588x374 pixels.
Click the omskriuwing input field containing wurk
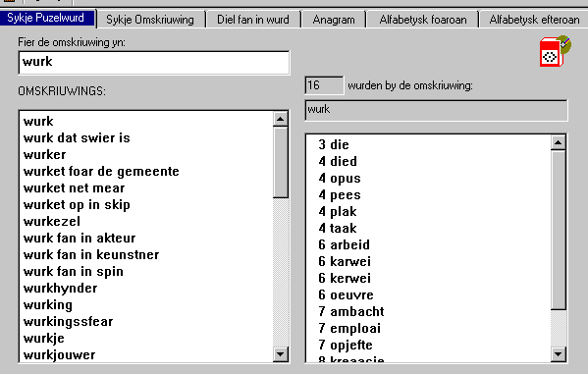[x=154, y=63]
